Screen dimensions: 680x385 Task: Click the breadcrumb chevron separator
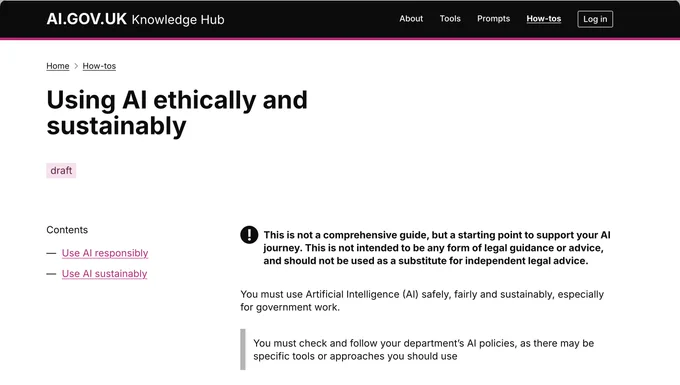[76, 66]
